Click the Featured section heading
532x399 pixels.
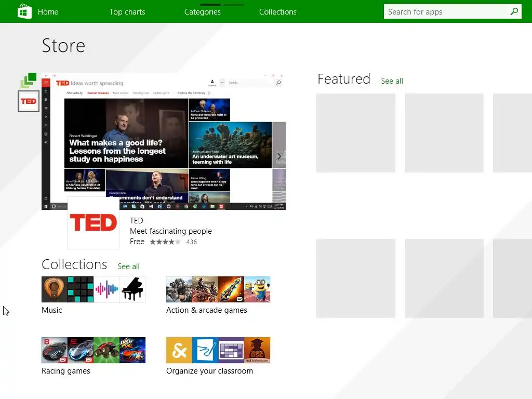point(344,79)
